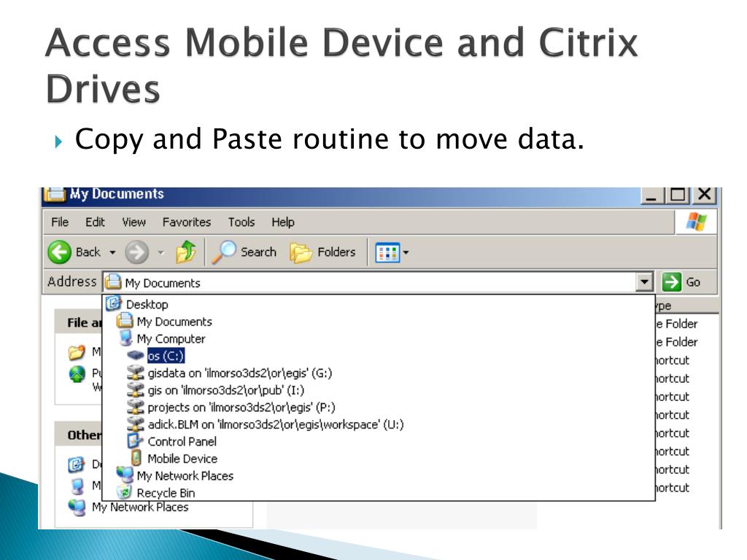The height and width of the screenshot is (560, 747).
Task: Click My Network Places icon in dropdown list
Action: coord(125,475)
